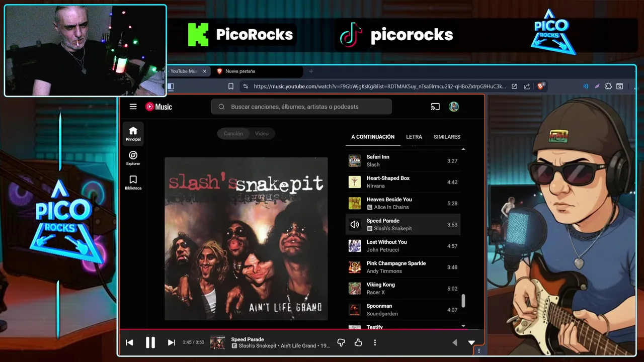Play Heart-Shaped Box by Nirvana
Viewport: 644px width, 362px height.
point(403,182)
